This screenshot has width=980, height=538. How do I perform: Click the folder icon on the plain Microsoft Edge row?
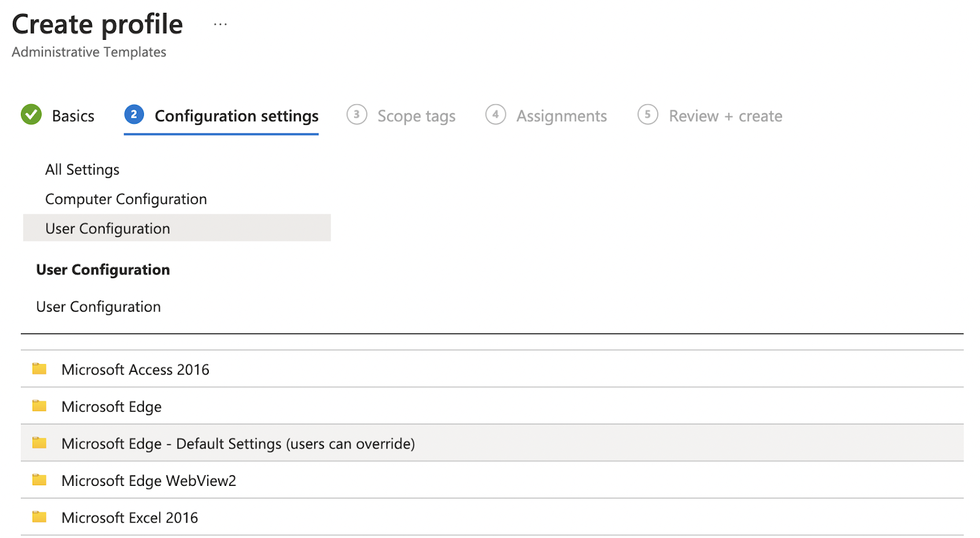[x=39, y=406]
